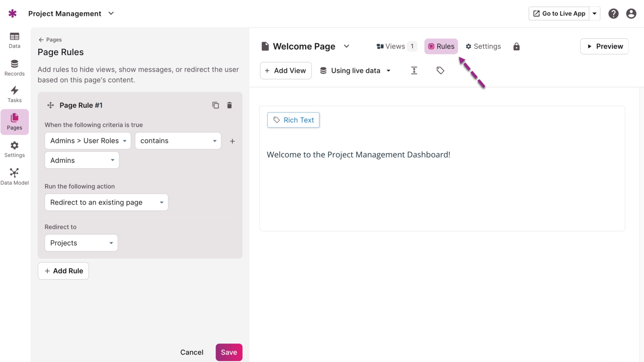Duplicate Page Rule #1
Screen dimensions: 644x362
point(216,105)
